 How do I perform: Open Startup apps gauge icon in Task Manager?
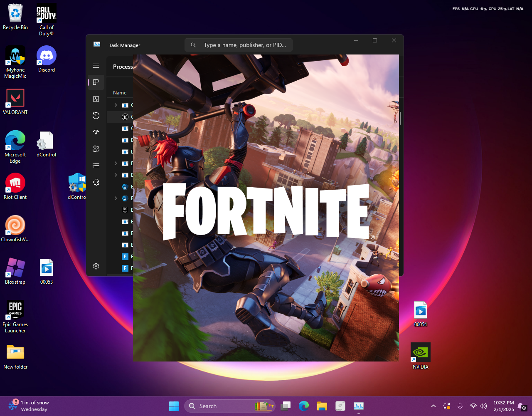(96, 132)
